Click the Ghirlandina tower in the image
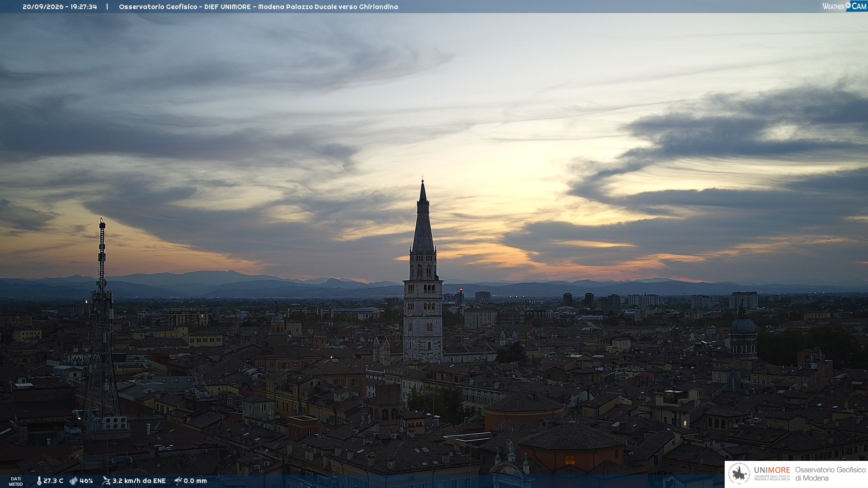This screenshot has width=868, height=488. click(423, 271)
